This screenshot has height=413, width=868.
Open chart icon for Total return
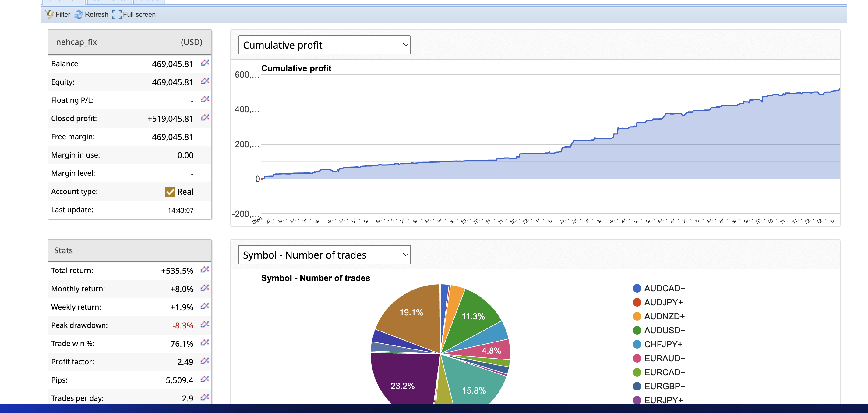pos(205,270)
